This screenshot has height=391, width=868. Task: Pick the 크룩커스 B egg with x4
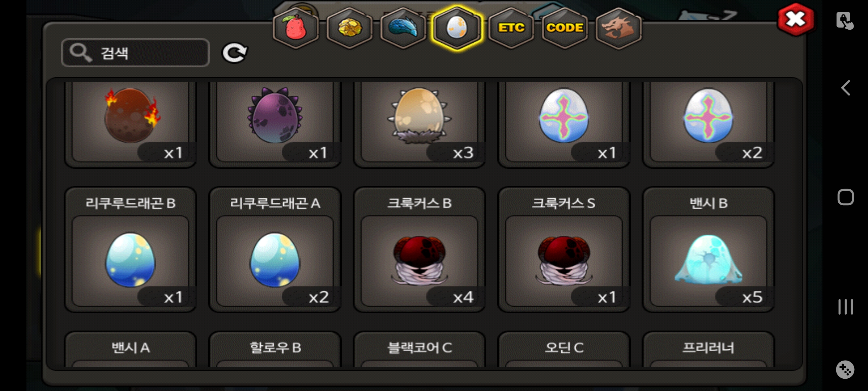click(x=420, y=250)
